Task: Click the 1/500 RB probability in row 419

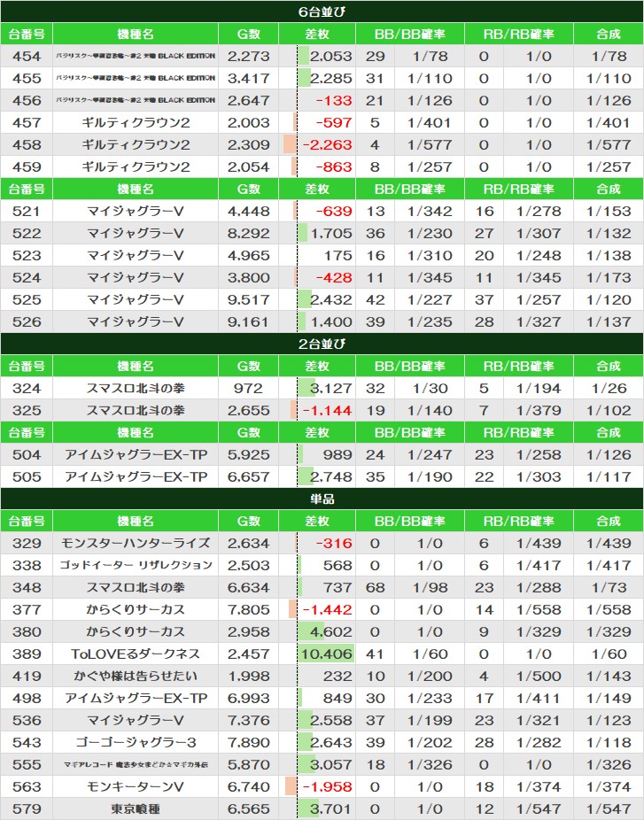Action: click(539, 676)
